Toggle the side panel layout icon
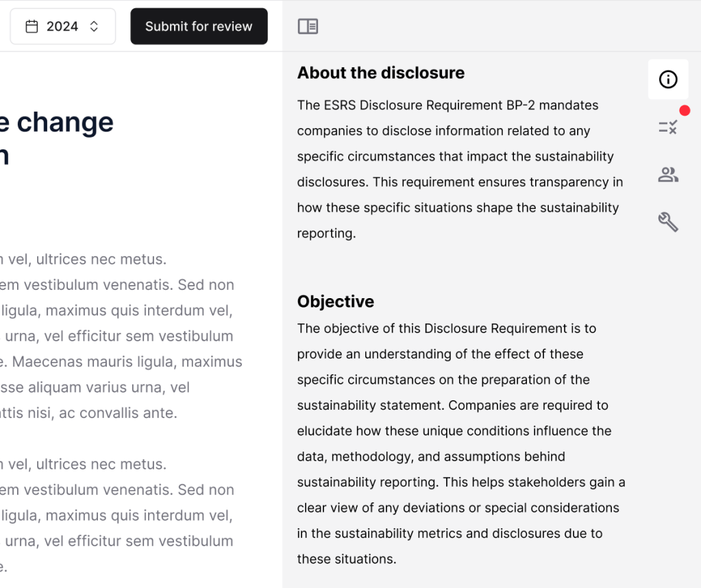Image resolution: width=701 pixels, height=588 pixels. point(308,27)
